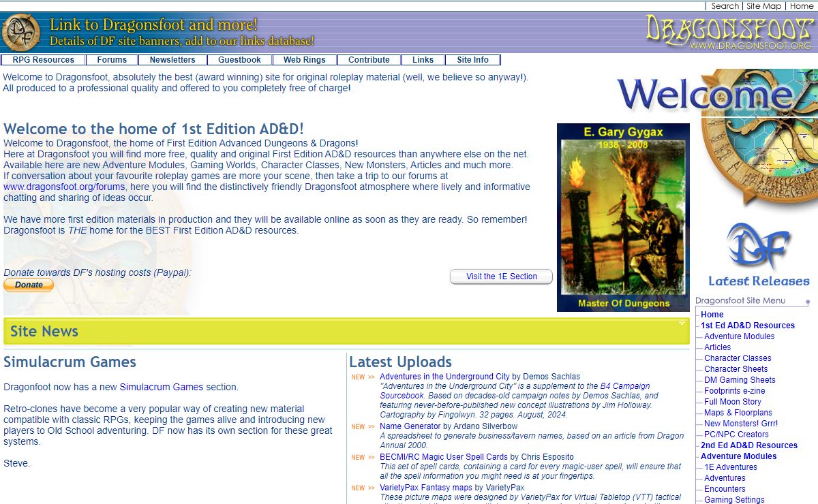Click the Simulacrum Games heading
This screenshot has width=818, height=504.
70,362
